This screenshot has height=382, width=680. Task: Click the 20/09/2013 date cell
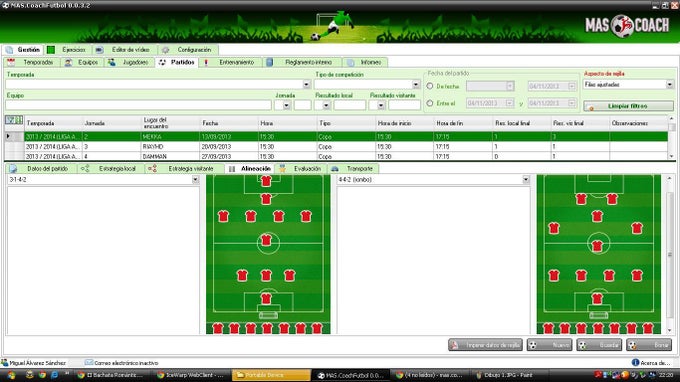pos(229,147)
